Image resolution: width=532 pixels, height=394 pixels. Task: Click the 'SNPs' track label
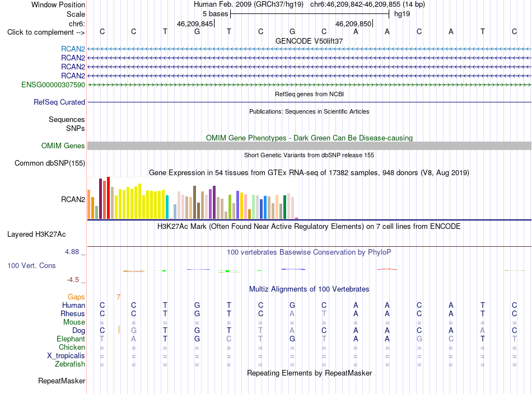[76, 129]
